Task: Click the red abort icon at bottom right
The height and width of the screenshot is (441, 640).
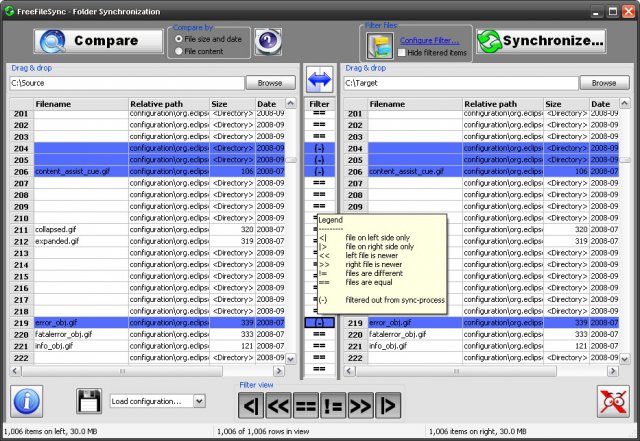Action: pos(613,401)
